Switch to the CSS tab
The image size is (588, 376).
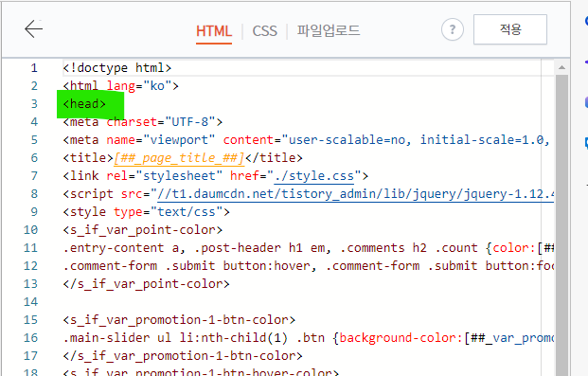pyautogui.click(x=265, y=30)
